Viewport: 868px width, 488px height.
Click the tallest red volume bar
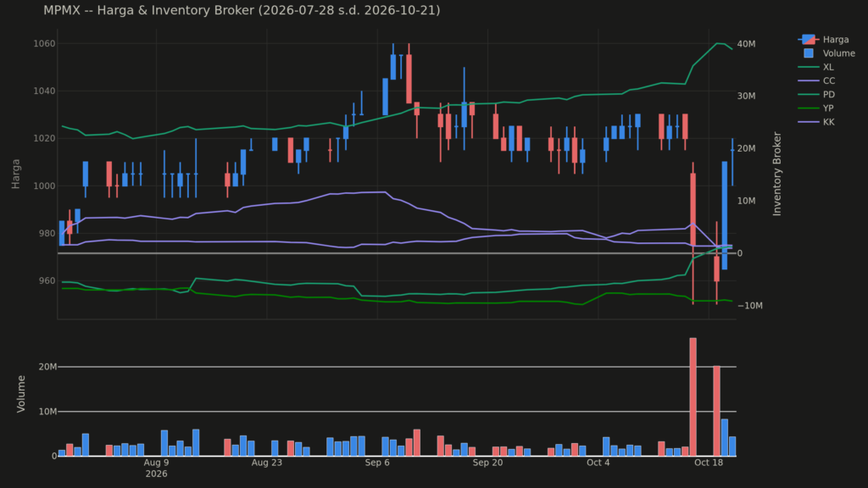pos(693,396)
